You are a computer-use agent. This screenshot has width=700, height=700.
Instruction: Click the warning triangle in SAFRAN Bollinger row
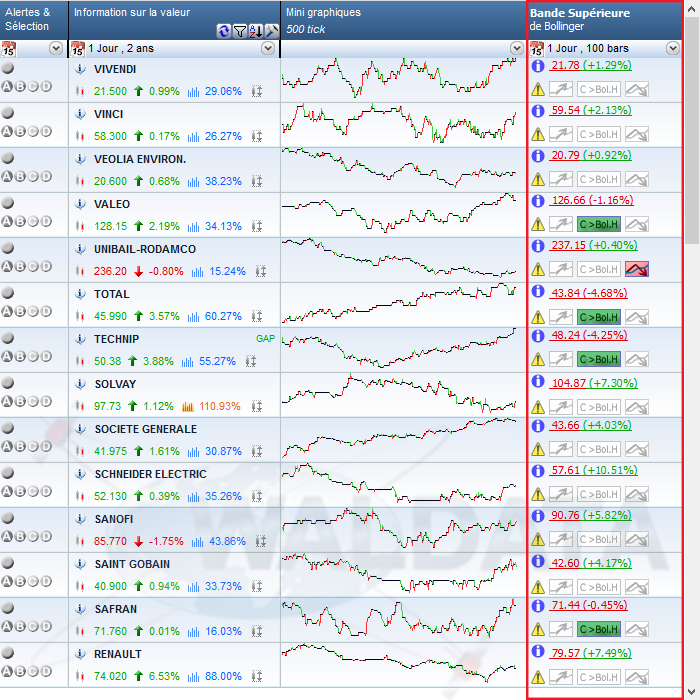[x=538, y=629]
